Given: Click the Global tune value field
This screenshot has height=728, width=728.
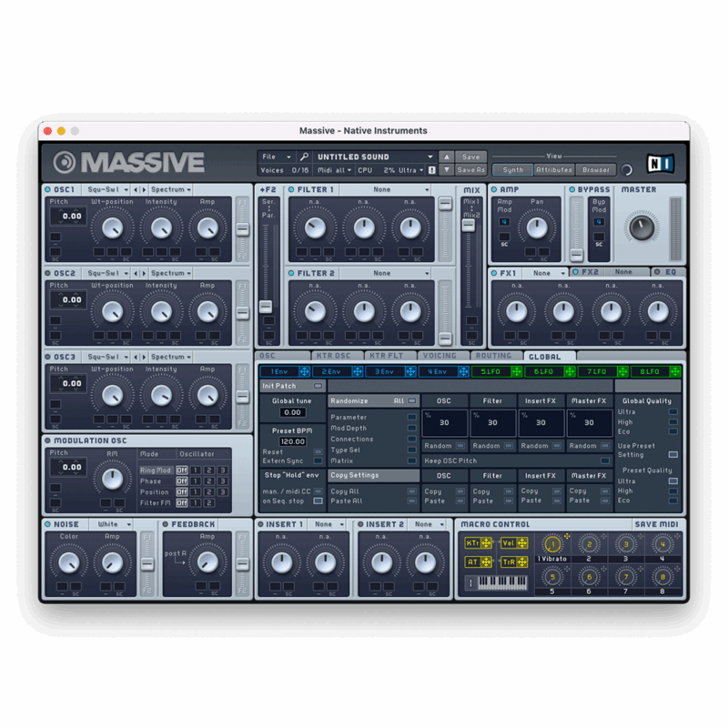Looking at the screenshot, I should (292, 412).
